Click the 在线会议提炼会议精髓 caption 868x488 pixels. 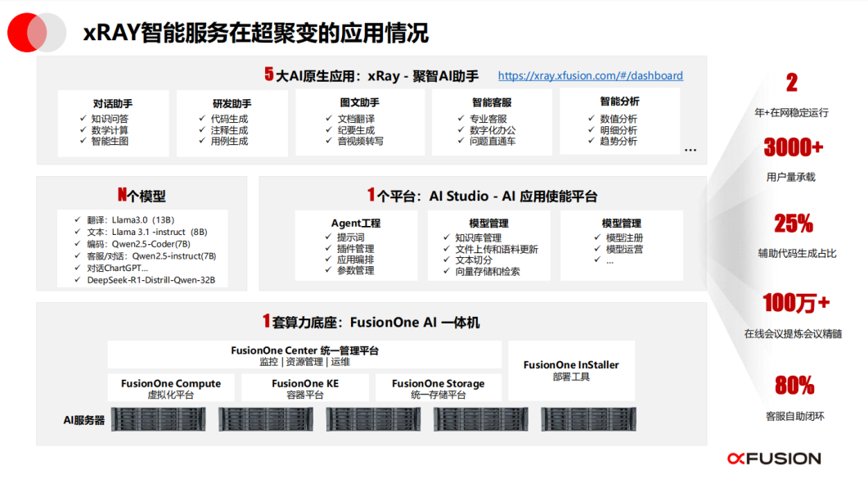pos(793,333)
